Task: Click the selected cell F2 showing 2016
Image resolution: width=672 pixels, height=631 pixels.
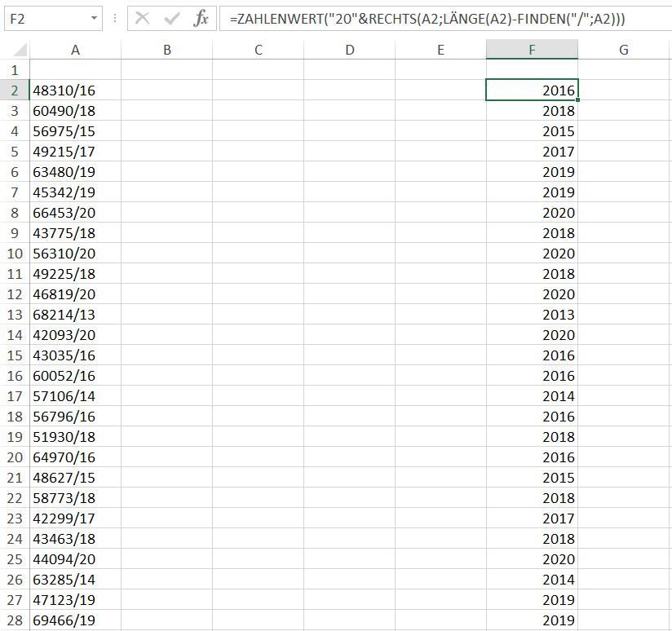Action: 532,90
